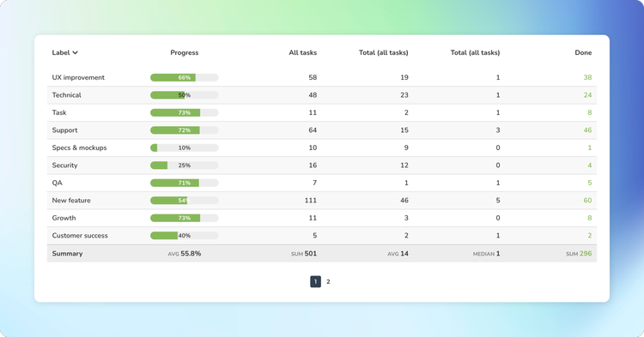Screen dimensions: 644x337
Task: Open the Label sort dropdown chevron
Action: point(76,52)
